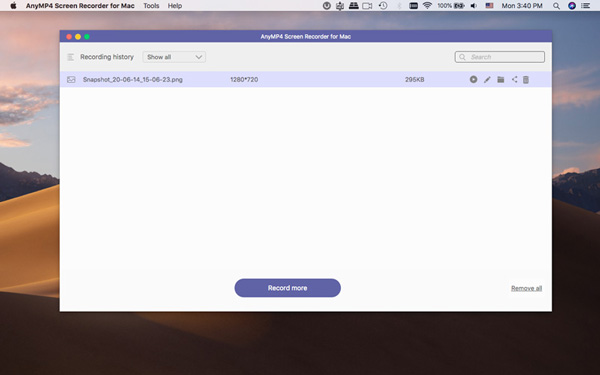This screenshot has height=375, width=600.
Task: Open the snapshot's containing folder
Action: tap(501, 79)
